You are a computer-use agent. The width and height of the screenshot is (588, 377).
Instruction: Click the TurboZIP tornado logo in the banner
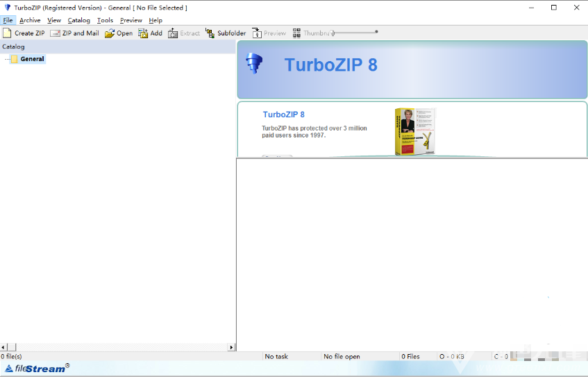pyautogui.click(x=254, y=63)
